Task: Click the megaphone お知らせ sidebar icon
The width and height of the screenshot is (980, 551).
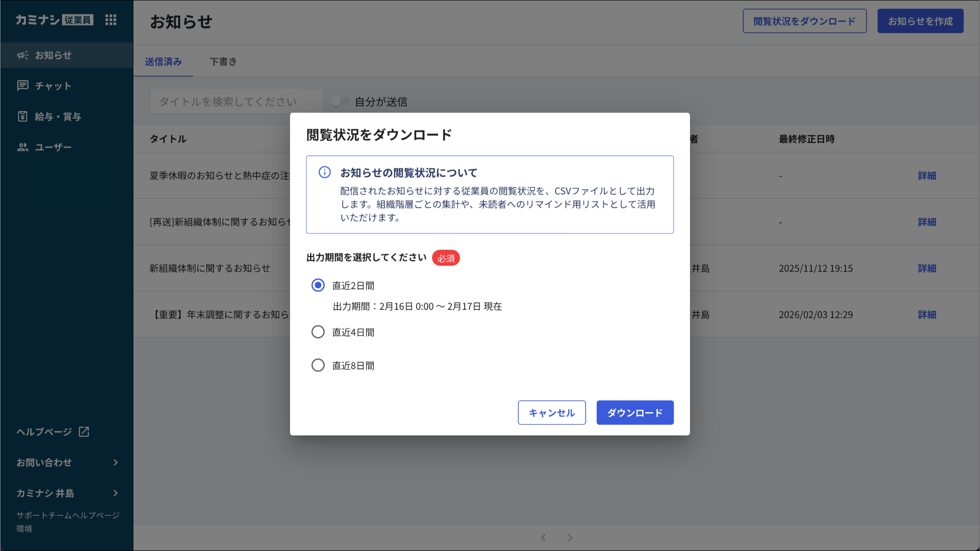Action: (22, 56)
